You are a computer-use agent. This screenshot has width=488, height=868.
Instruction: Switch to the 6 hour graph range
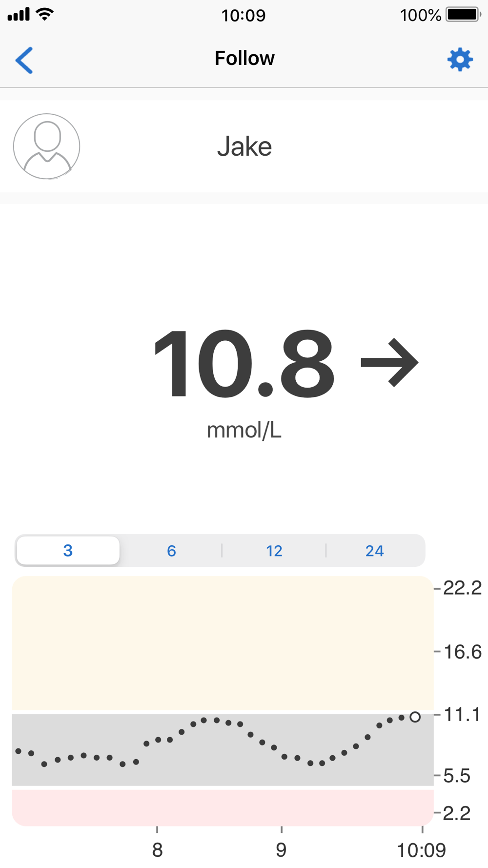[x=171, y=551]
